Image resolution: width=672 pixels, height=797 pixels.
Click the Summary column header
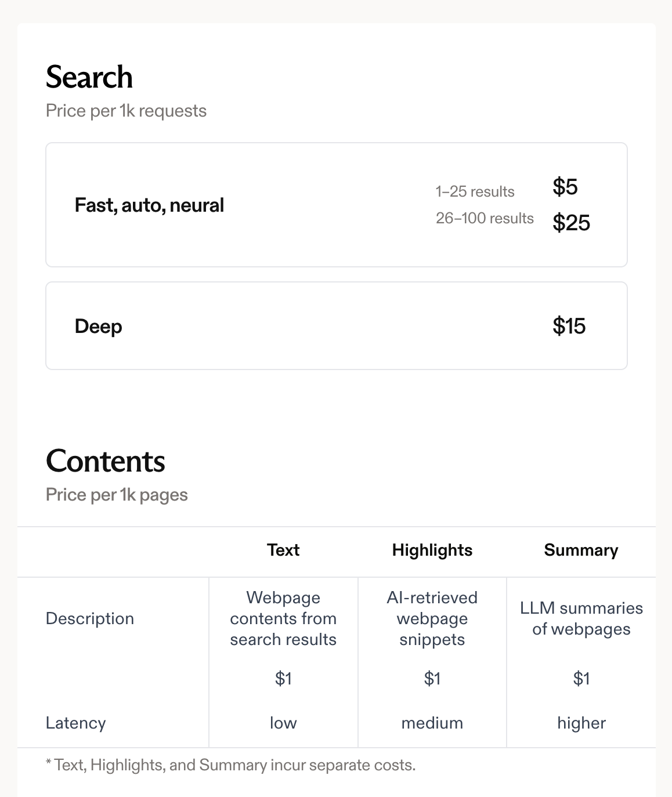[x=581, y=550]
